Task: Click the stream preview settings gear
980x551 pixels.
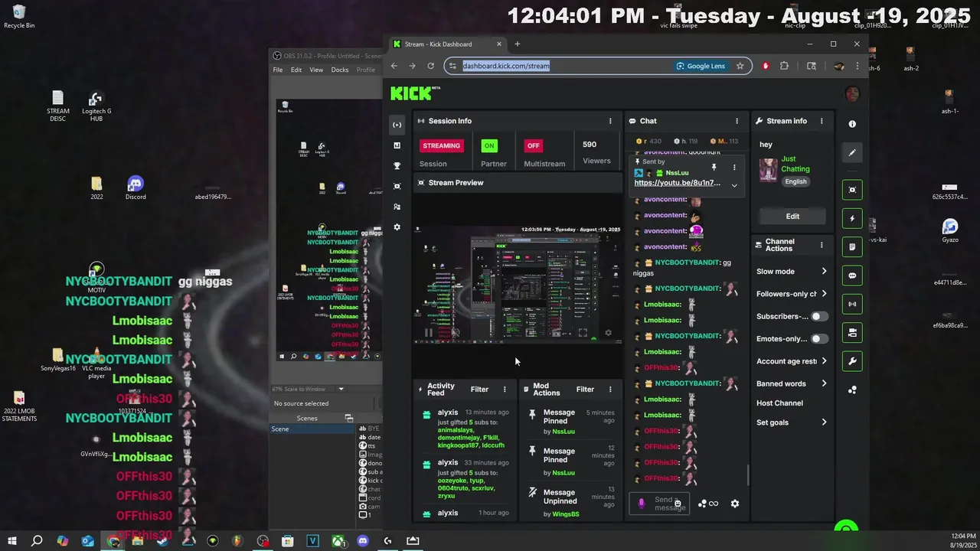Action: click(x=609, y=333)
